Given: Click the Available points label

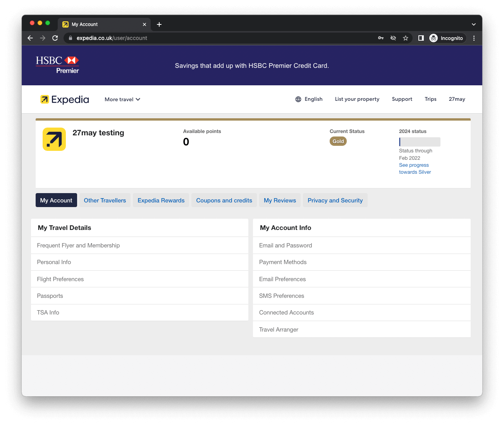Looking at the screenshot, I should pyautogui.click(x=202, y=131).
